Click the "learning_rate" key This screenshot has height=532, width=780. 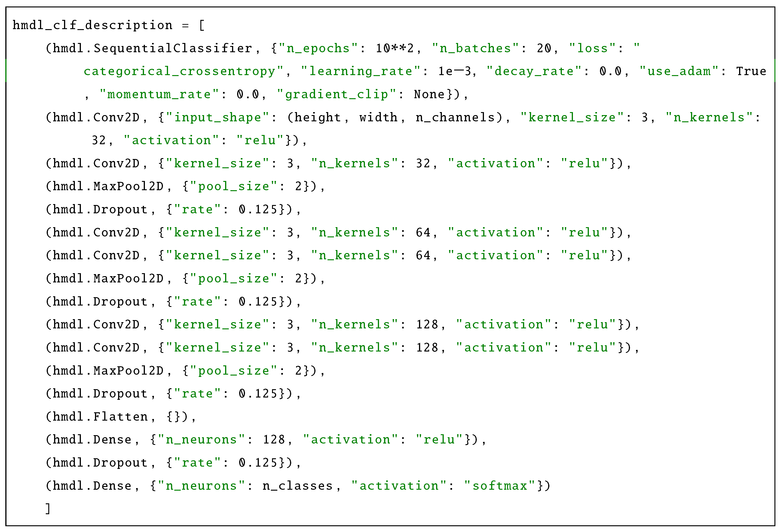click(361, 71)
